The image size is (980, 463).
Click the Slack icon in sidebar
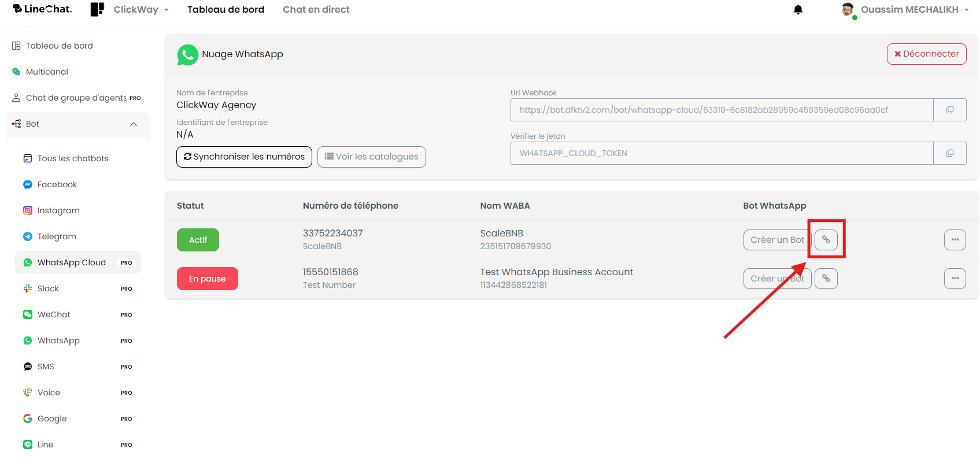tap(28, 288)
